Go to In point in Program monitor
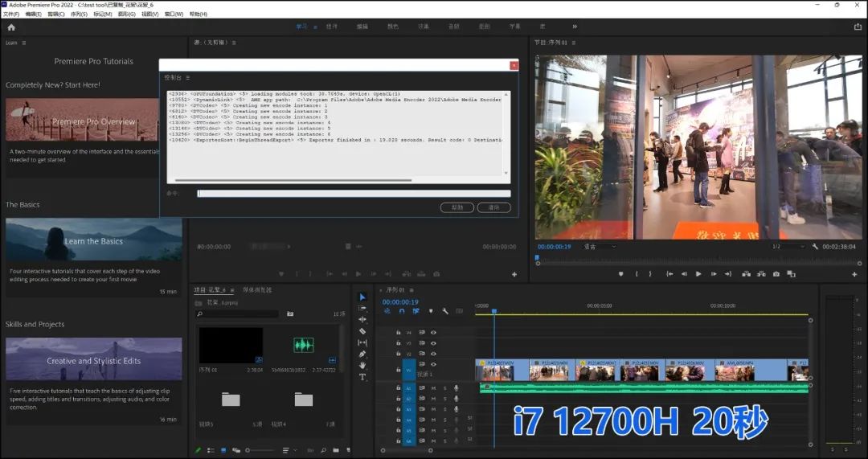The width and height of the screenshot is (868, 459). 669,274
